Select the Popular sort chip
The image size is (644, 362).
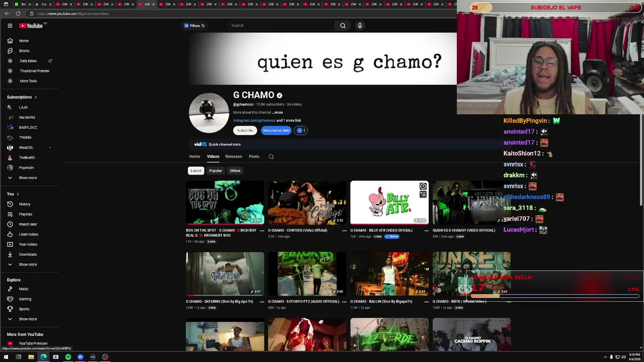(x=215, y=171)
